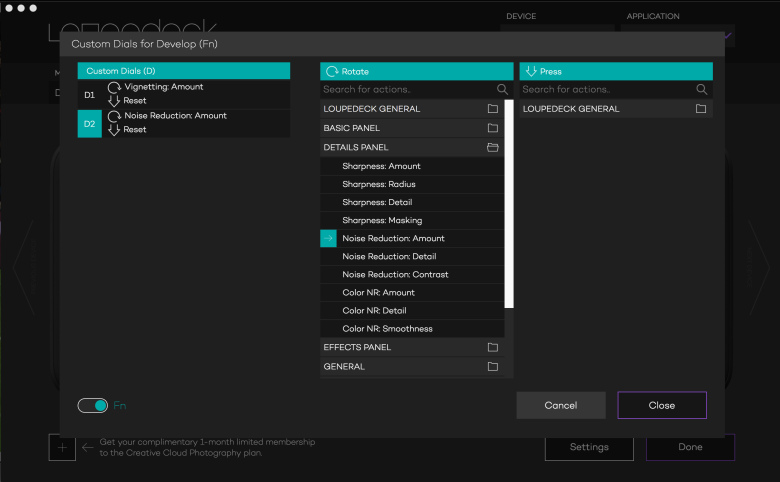Expand LOUPEDECK GENERAL folder in Rotate list
Screen dimensions: 780x482
(492, 108)
